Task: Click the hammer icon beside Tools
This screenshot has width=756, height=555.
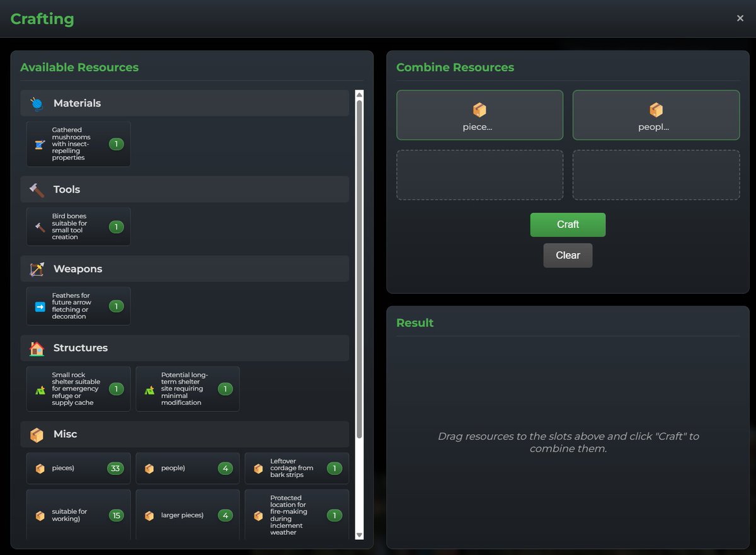Action: [x=36, y=189]
